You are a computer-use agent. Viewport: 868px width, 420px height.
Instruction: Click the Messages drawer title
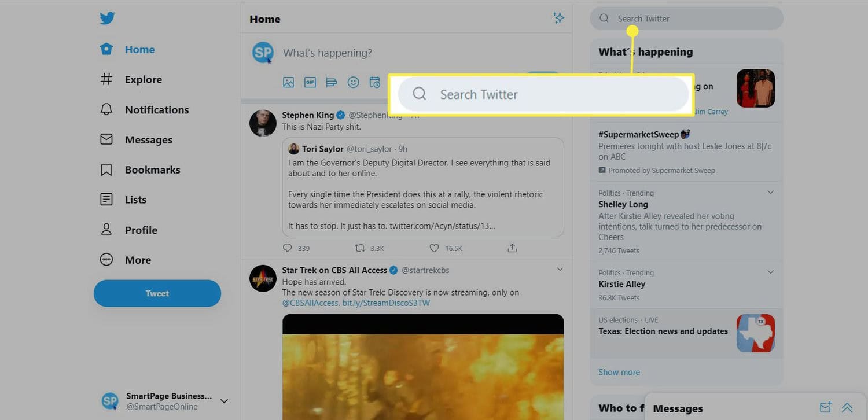click(x=678, y=408)
